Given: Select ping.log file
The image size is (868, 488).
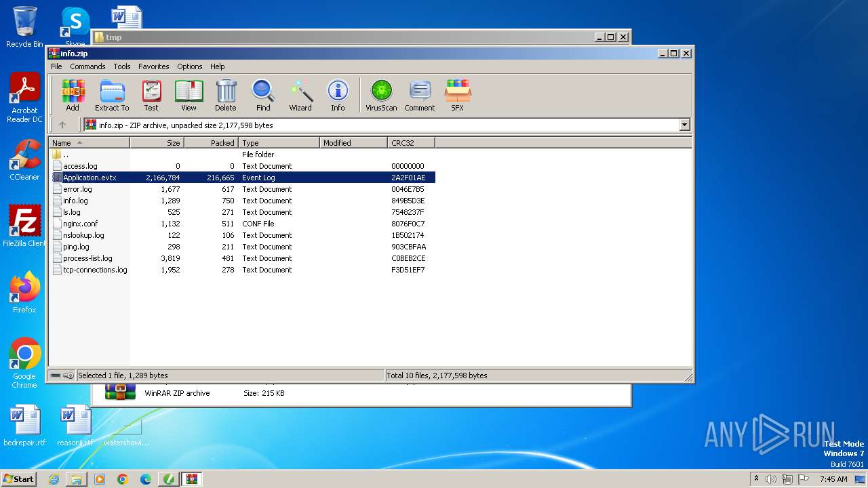Looking at the screenshot, I should (243, 247).
